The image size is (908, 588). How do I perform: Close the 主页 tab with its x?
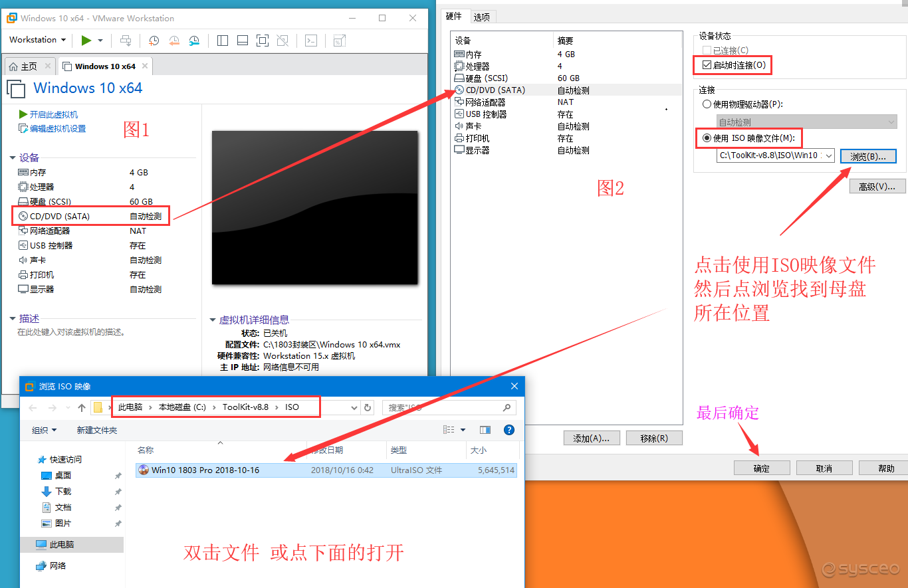click(48, 66)
